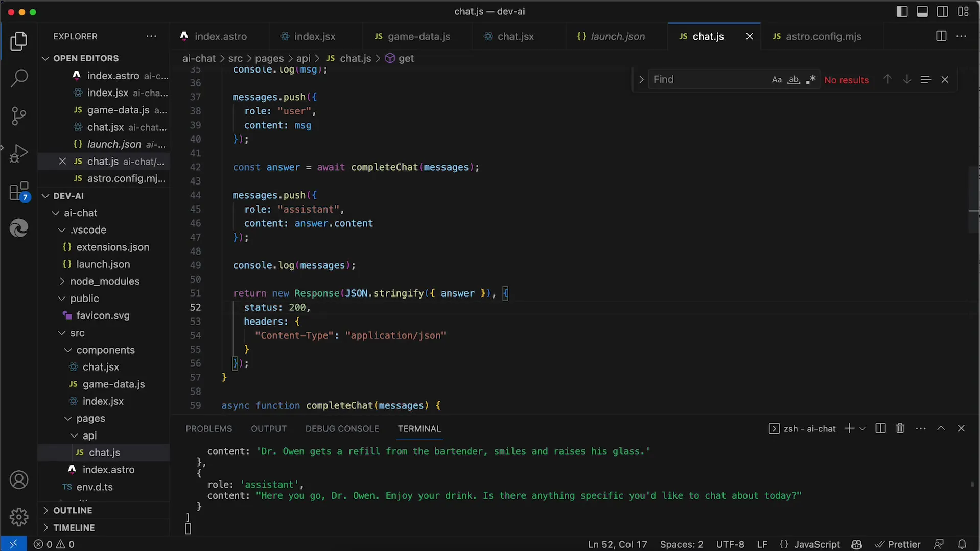
Task: Open notifications bell in status bar
Action: point(962,544)
